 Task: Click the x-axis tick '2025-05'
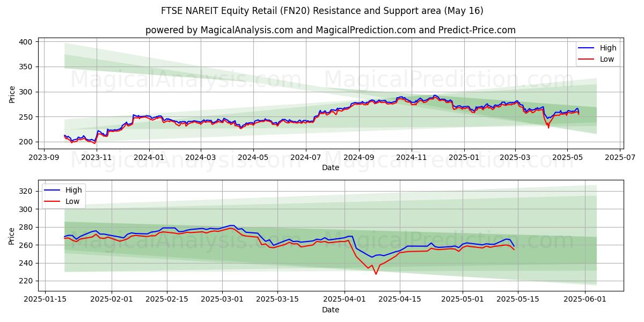568,157
